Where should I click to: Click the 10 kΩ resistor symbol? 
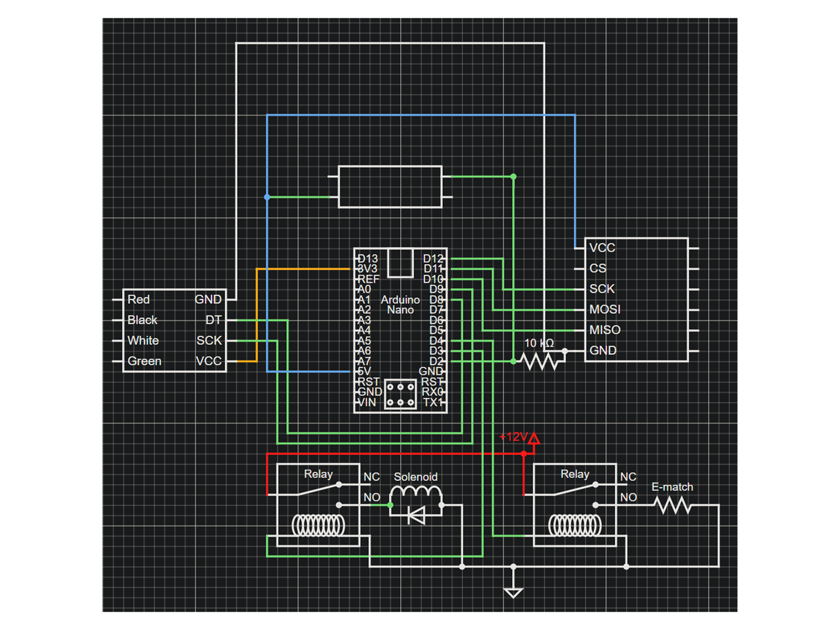(540, 361)
